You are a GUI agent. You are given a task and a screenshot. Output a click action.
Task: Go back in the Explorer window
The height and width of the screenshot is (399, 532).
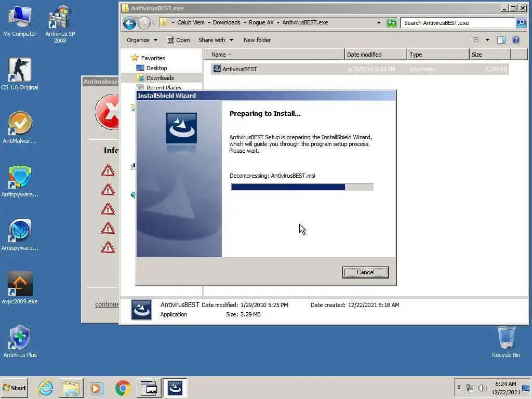(129, 23)
